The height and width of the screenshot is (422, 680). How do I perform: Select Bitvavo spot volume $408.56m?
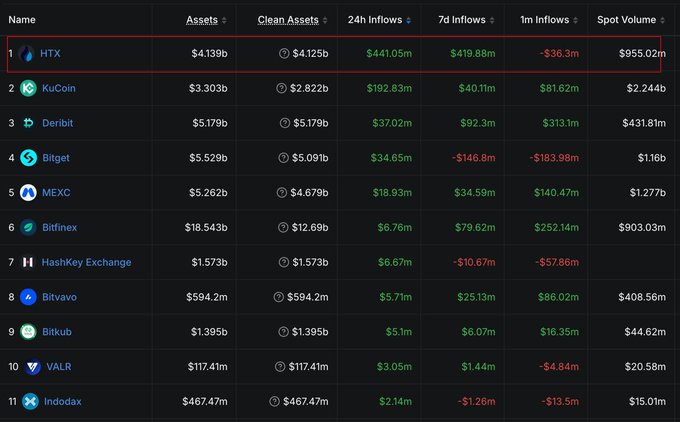[642, 297]
